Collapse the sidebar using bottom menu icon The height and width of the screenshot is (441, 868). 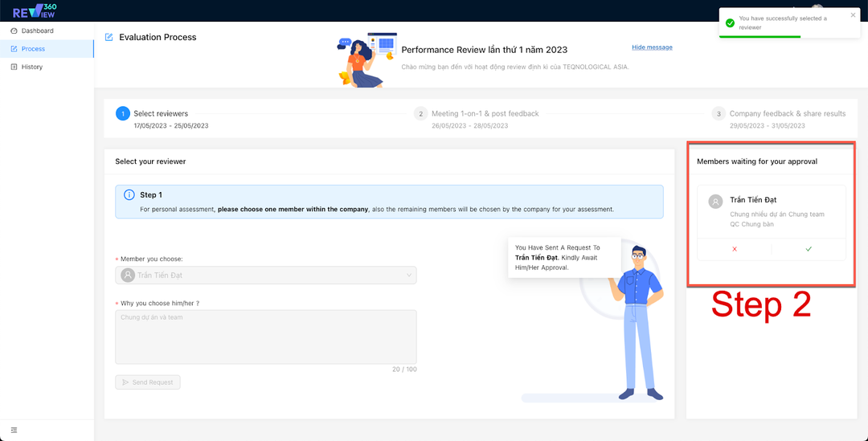[x=14, y=430]
